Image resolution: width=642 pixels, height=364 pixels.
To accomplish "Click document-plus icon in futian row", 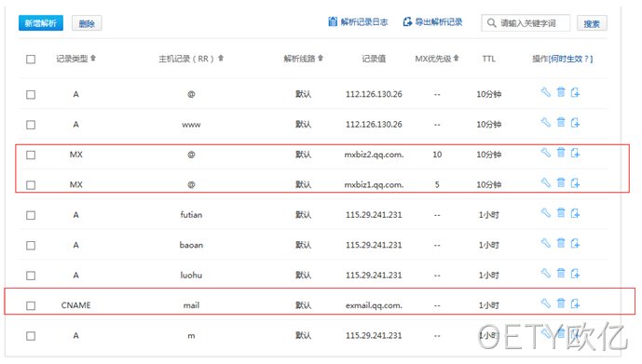I will [x=575, y=213].
